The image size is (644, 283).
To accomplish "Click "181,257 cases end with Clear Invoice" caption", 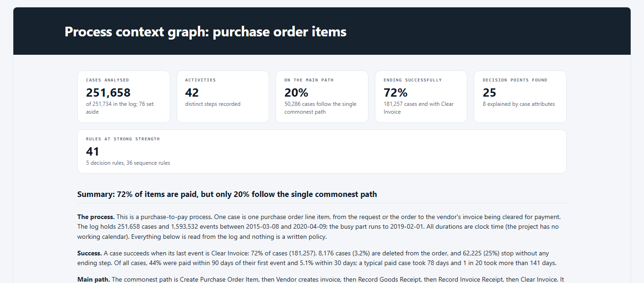I will (x=419, y=108).
